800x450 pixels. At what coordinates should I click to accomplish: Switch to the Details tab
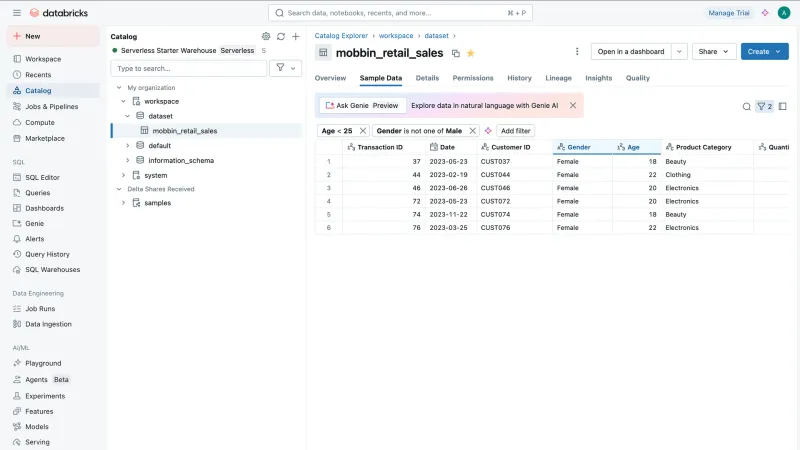pyautogui.click(x=427, y=78)
